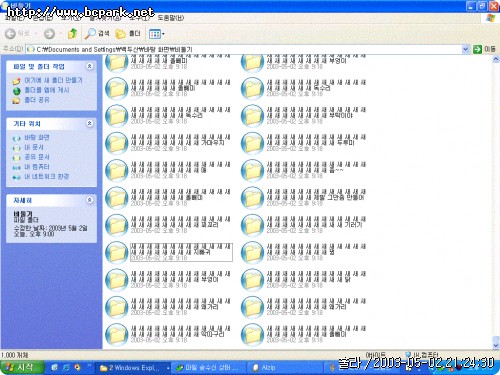This screenshot has height=375, width=500.
Task: Open the 도구(T) menu
Action: pos(139,18)
